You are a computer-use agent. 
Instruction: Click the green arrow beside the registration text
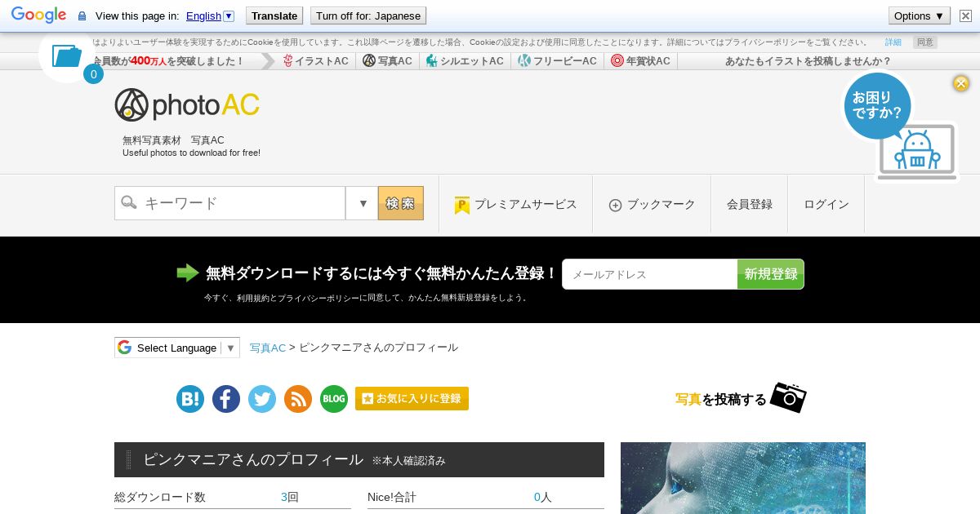188,273
